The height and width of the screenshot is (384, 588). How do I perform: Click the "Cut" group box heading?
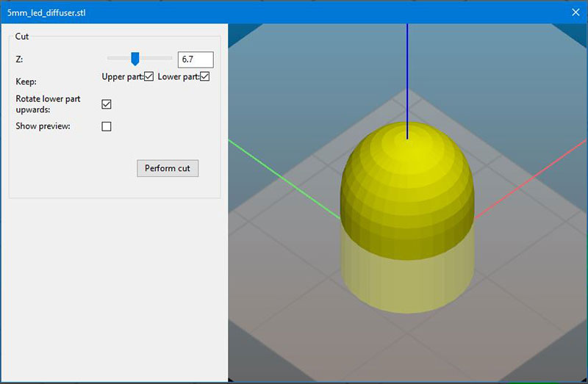pyautogui.click(x=22, y=36)
